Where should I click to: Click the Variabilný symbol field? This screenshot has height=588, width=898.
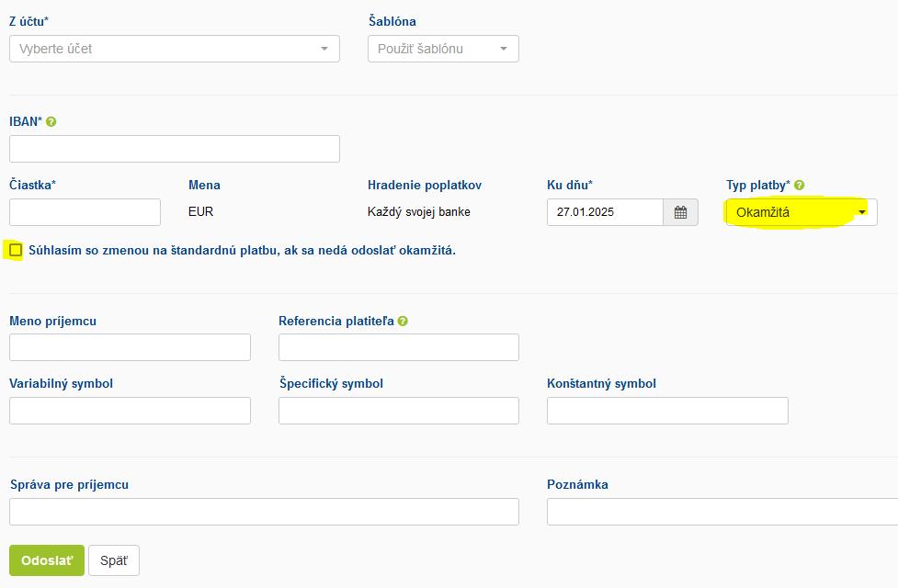coord(130,411)
